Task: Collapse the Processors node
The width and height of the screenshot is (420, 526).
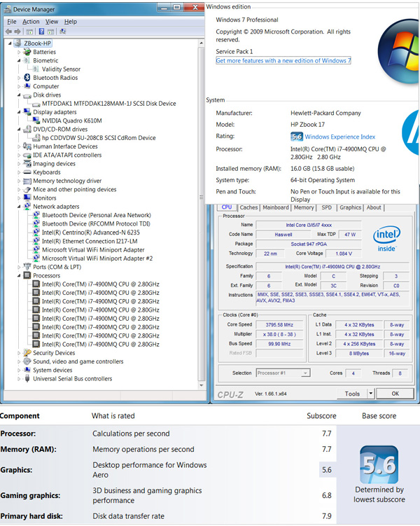Action: click(19, 275)
